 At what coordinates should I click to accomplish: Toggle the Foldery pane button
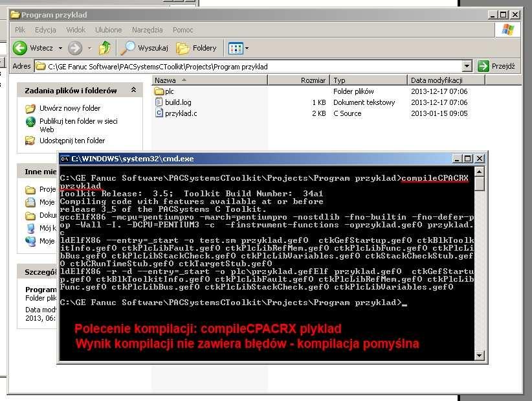pyautogui.click(x=196, y=48)
